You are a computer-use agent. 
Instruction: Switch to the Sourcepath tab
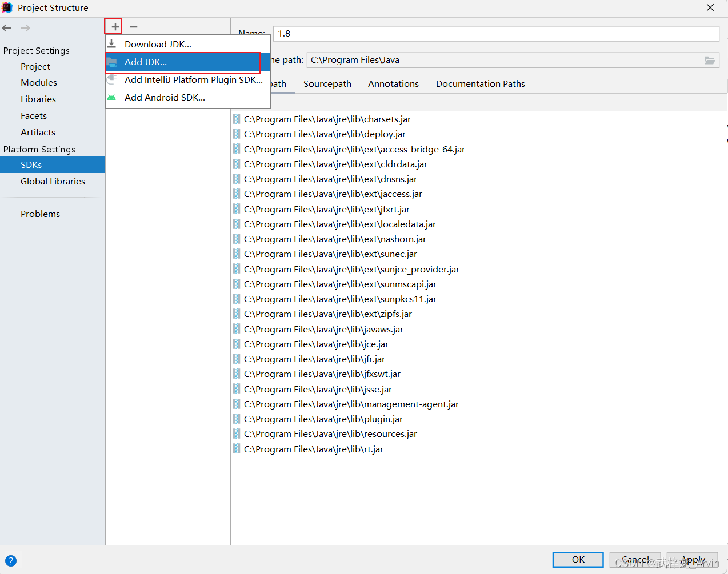(327, 83)
